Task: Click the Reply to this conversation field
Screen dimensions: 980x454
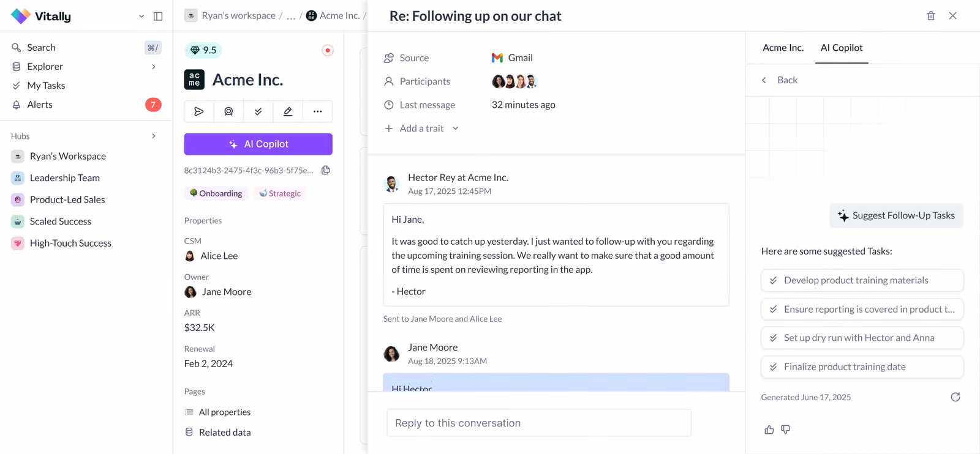Action: (539, 423)
